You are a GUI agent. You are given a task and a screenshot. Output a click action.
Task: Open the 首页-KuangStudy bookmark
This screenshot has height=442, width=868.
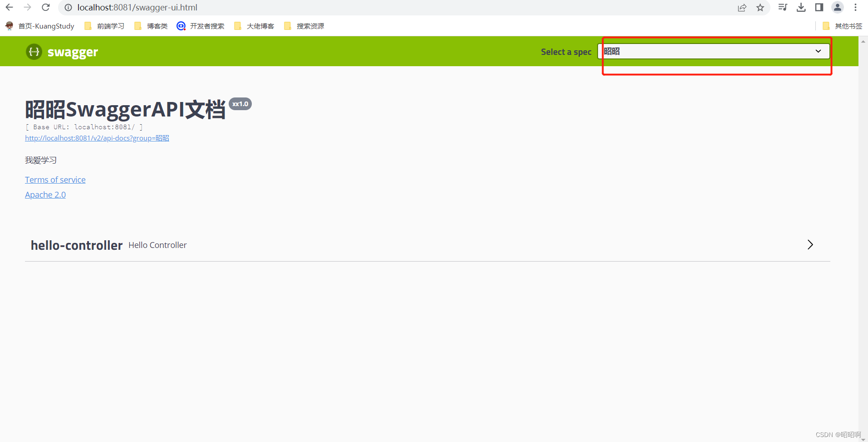tap(40, 26)
